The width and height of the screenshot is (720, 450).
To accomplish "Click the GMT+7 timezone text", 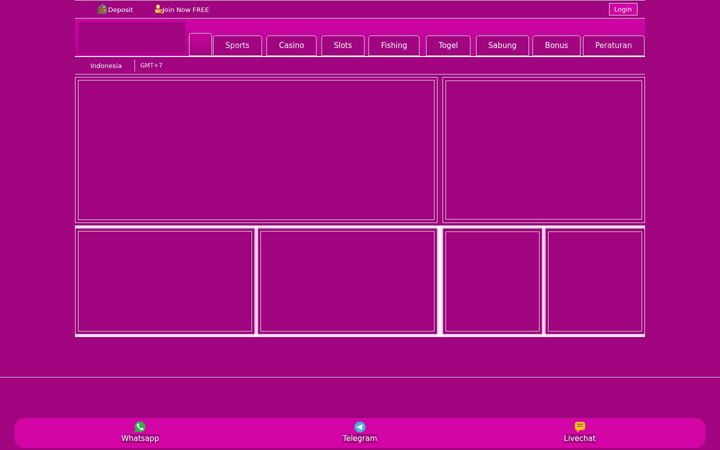I will pos(151,65).
